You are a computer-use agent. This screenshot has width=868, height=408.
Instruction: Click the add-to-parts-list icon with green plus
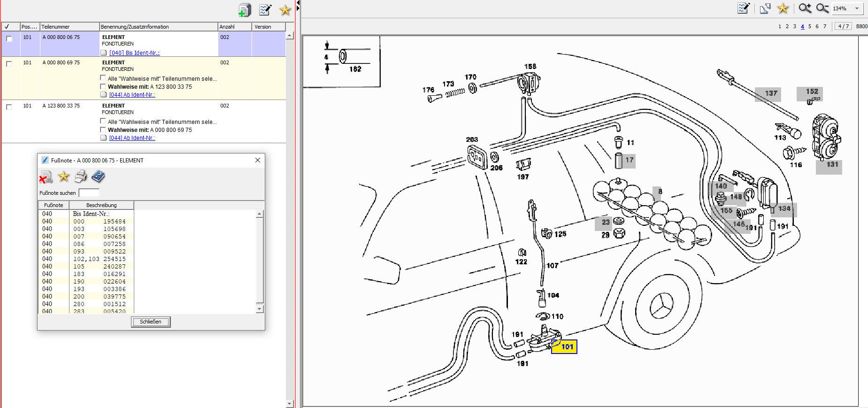pyautogui.click(x=245, y=10)
